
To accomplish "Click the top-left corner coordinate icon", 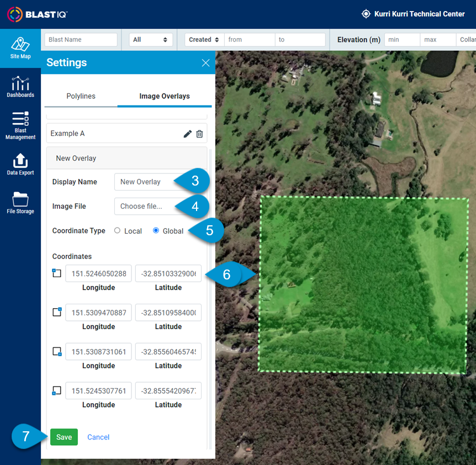I will (x=56, y=273).
